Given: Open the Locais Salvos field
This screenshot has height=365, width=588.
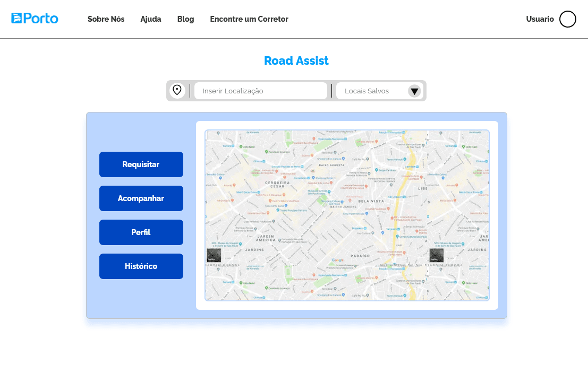Looking at the screenshot, I should [372, 91].
